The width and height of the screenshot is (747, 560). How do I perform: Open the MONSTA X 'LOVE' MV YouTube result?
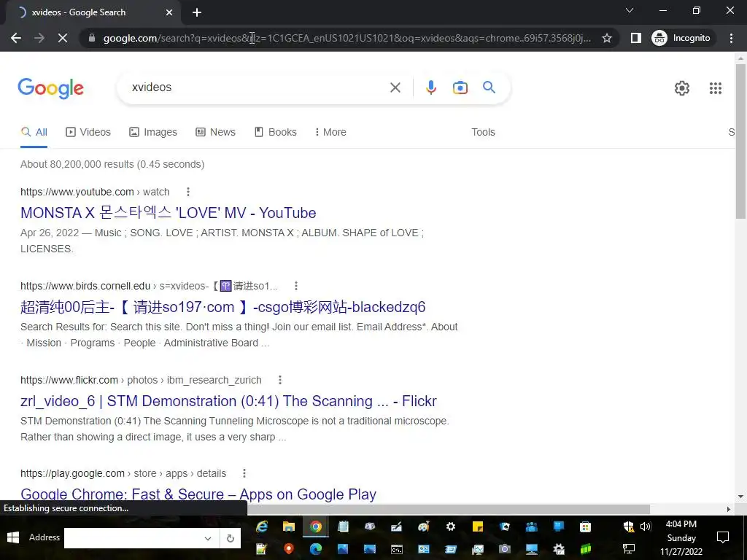(x=169, y=213)
